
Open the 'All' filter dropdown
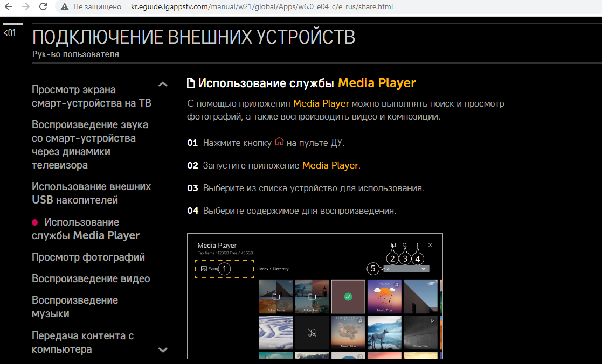coord(407,268)
